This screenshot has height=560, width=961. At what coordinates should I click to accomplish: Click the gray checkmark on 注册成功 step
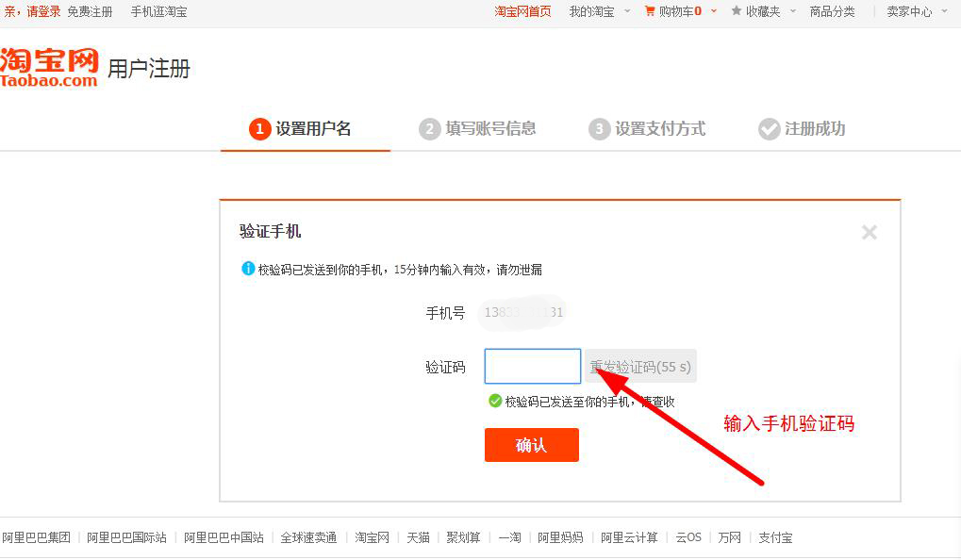tap(769, 129)
